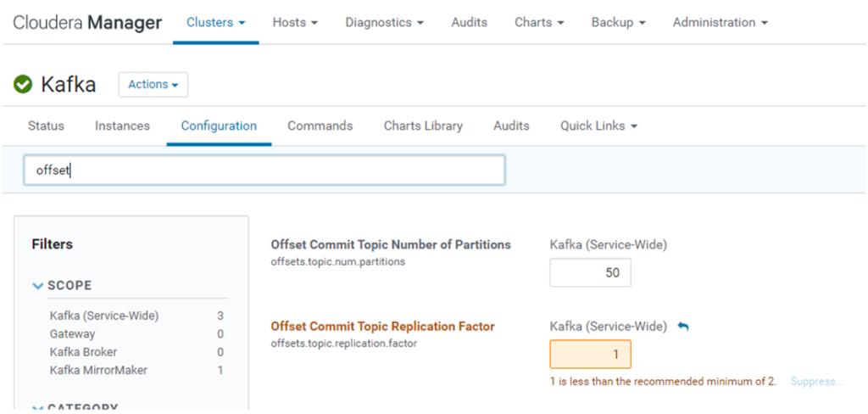Open the Clusters dropdown menu
The height and width of the screenshot is (414, 868).
click(216, 22)
